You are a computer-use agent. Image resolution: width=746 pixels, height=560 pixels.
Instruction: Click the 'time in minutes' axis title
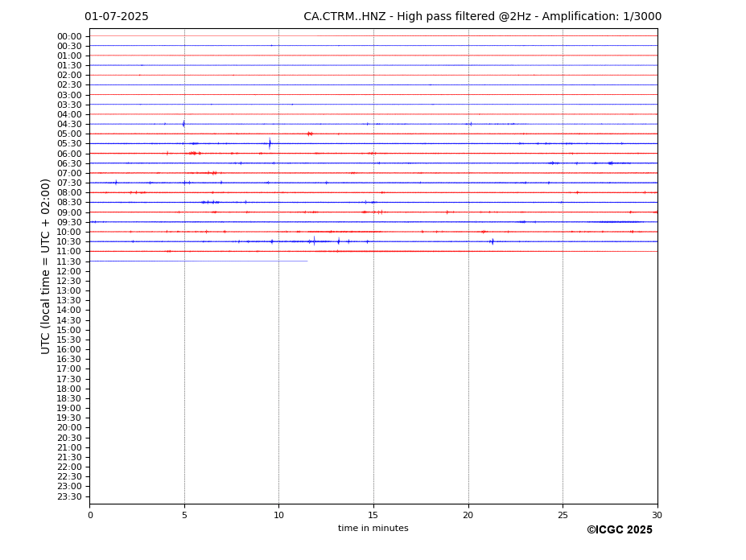373,528
